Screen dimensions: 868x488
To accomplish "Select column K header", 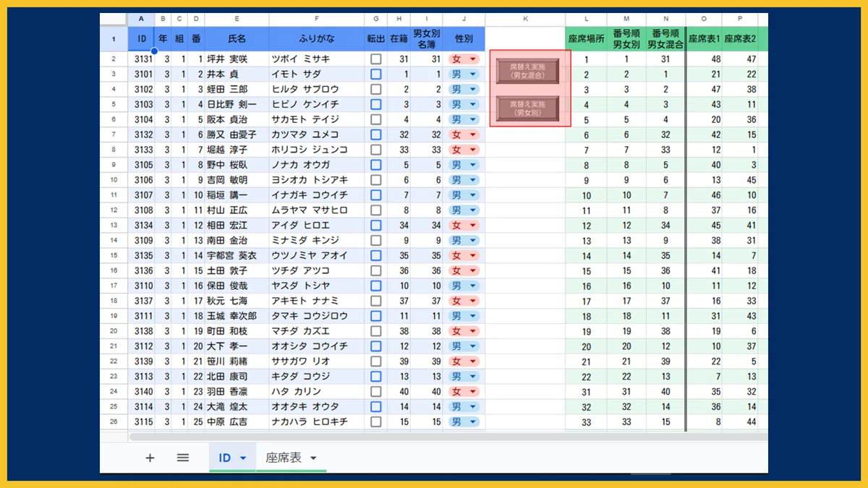I will click(525, 20).
